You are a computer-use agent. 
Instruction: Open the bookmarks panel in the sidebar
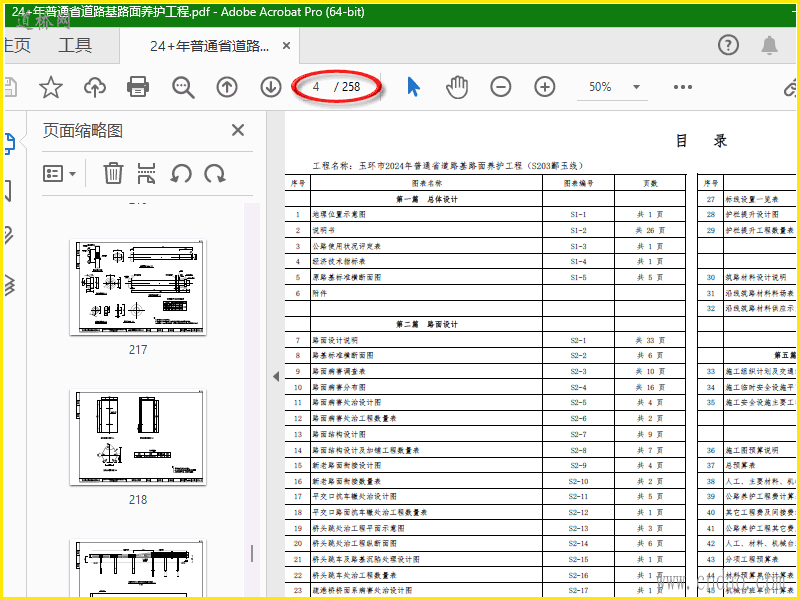click(x=8, y=190)
